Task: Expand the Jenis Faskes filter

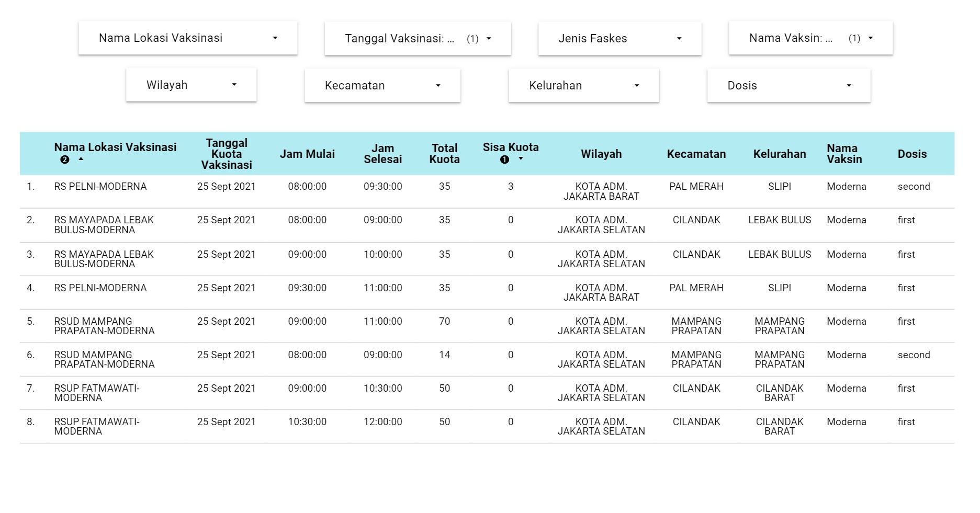Action: pos(619,39)
